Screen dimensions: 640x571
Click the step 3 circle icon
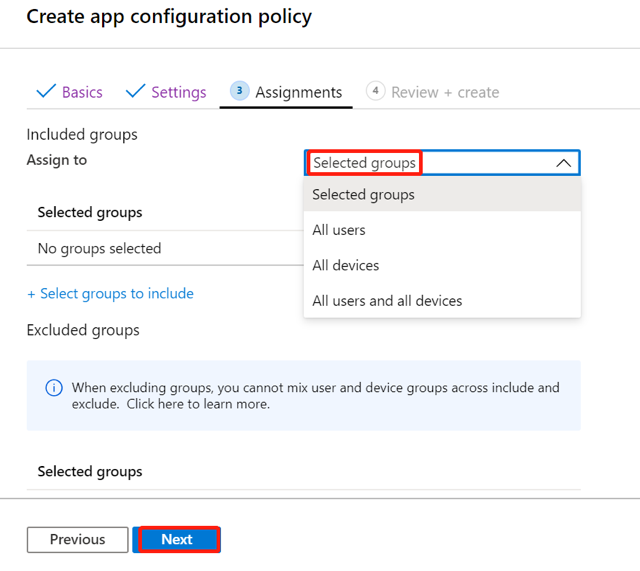click(240, 91)
